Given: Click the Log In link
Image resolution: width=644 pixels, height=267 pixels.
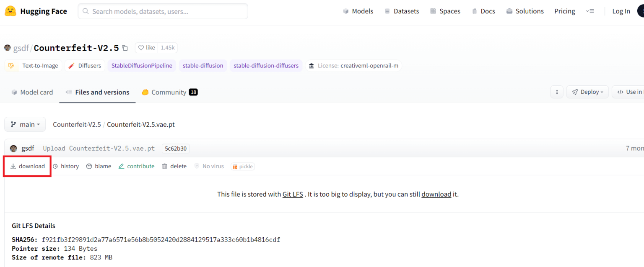Looking at the screenshot, I should (621, 11).
